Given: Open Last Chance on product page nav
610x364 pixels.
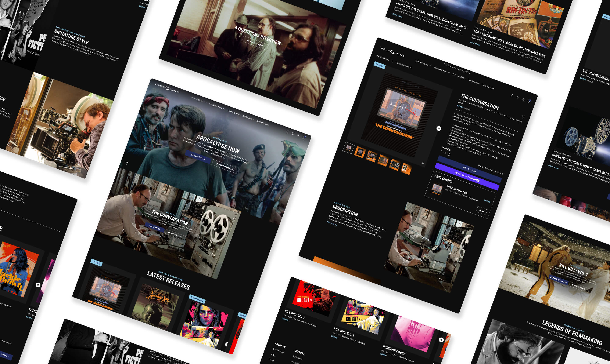Looking at the screenshot, I should pos(473,81).
